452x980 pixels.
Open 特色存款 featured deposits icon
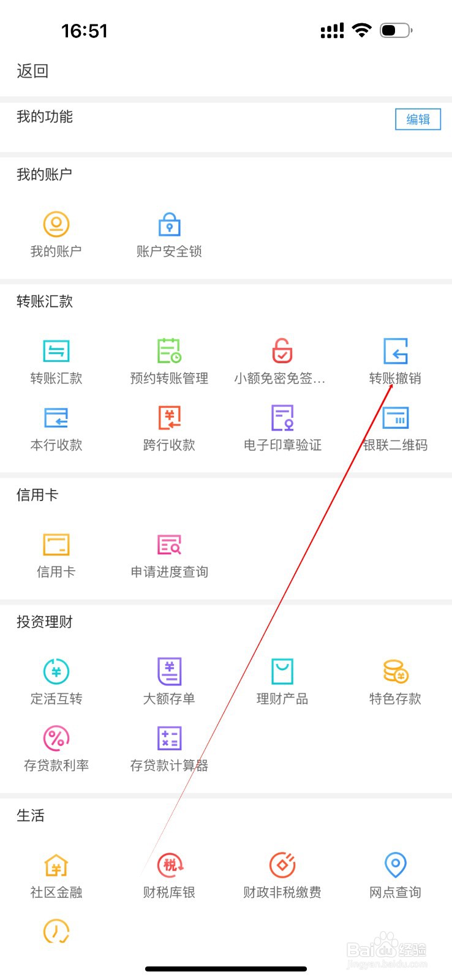click(396, 671)
